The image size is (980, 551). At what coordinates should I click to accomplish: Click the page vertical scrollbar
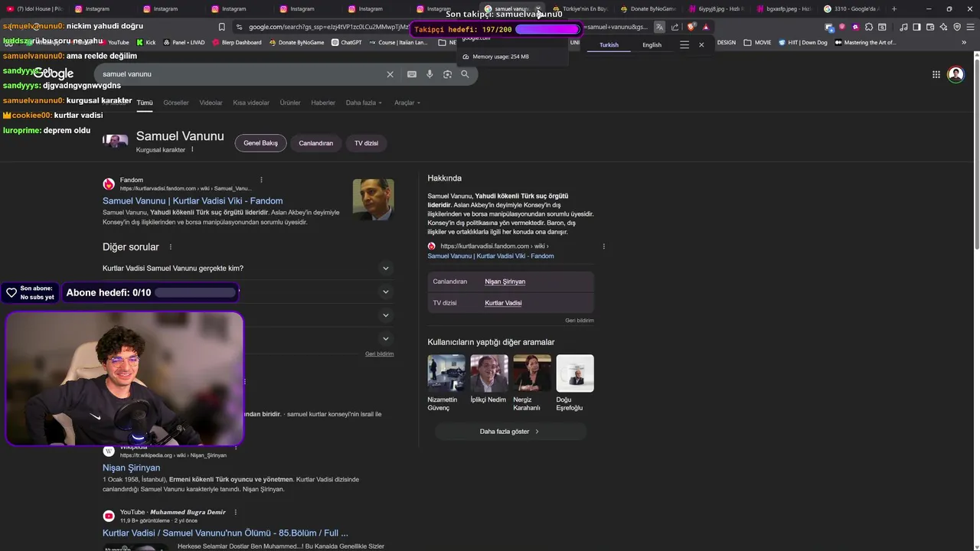[x=975, y=153]
